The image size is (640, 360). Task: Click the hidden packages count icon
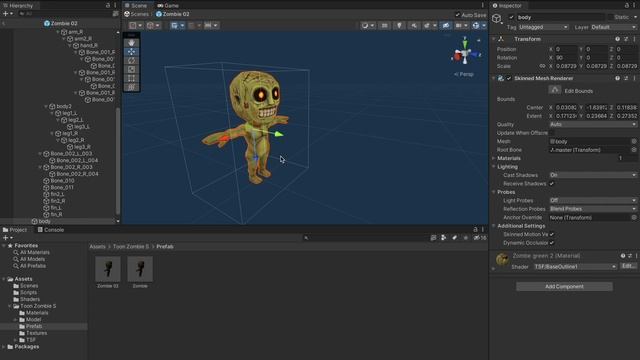click(480, 238)
